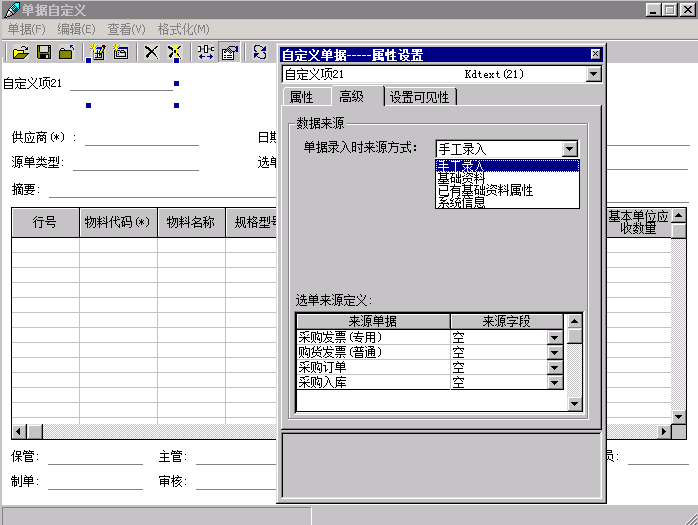Switch to the 属性 tab
Viewport: 698px width, 525px height.
tap(301, 97)
